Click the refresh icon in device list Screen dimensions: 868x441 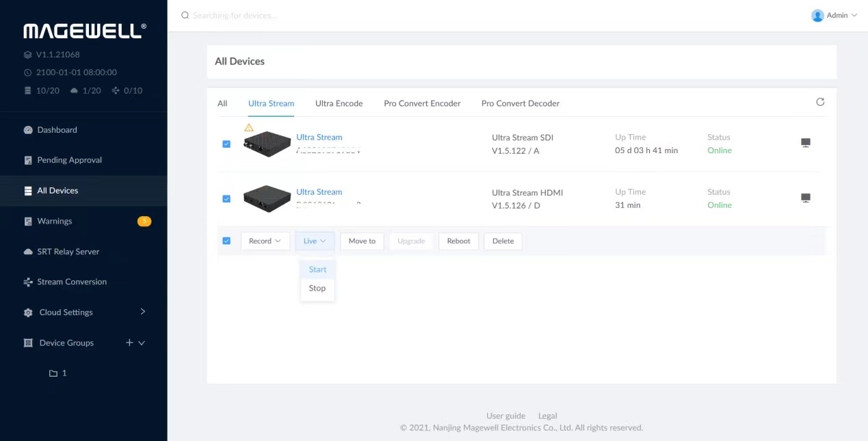(820, 103)
